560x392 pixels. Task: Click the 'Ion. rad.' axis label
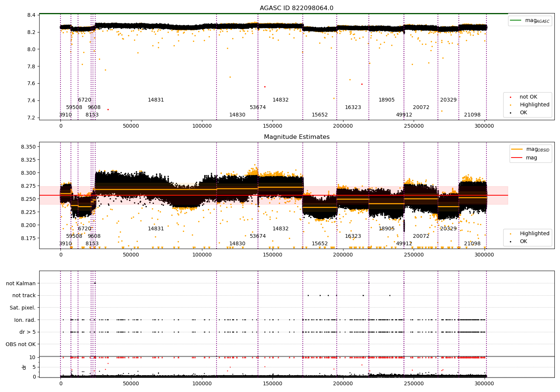25,320
